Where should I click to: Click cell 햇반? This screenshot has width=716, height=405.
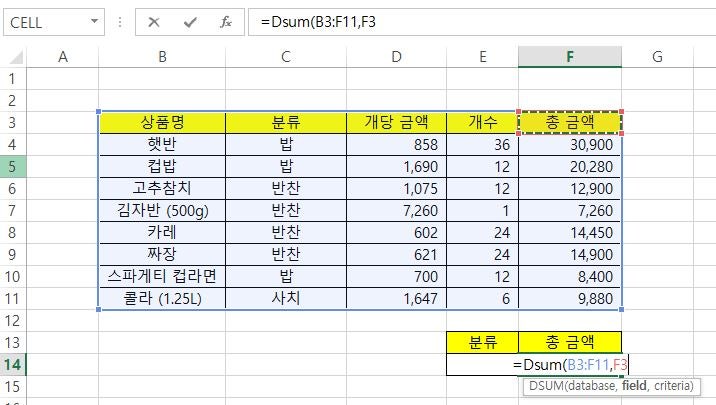pyautogui.click(x=162, y=145)
